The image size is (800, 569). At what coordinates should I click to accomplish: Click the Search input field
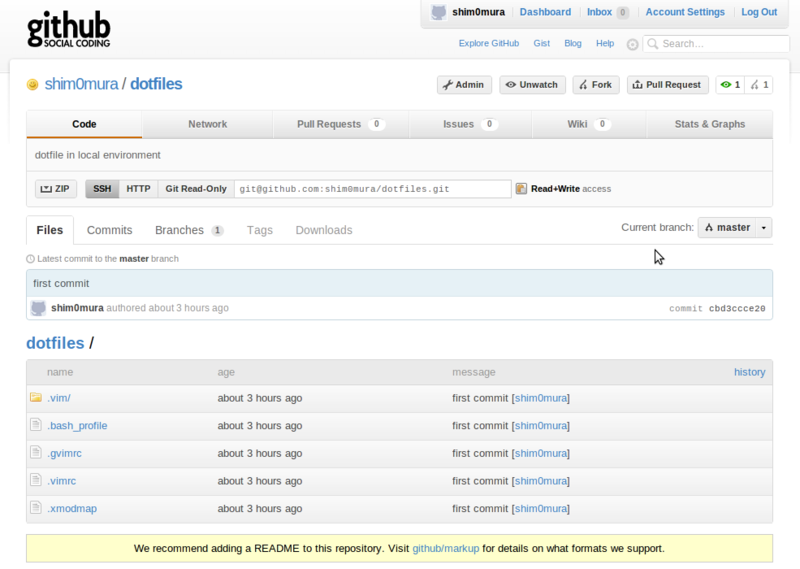(716, 44)
